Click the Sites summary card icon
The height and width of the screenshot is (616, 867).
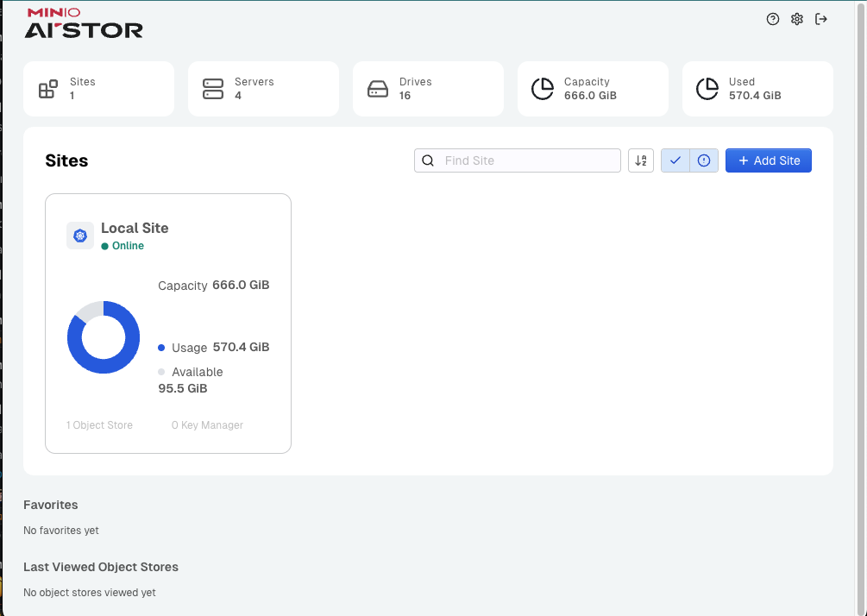(x=48, y=89)
